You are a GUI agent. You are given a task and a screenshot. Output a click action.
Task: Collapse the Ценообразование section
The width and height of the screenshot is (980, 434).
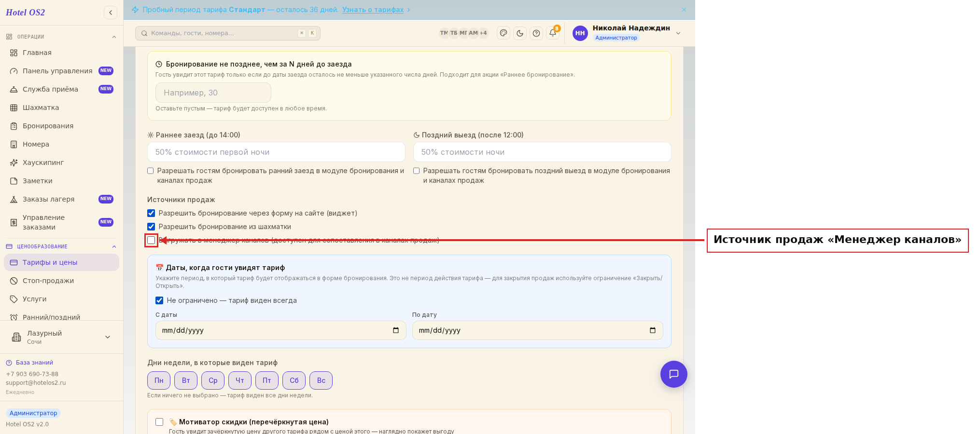pos(114,246)
